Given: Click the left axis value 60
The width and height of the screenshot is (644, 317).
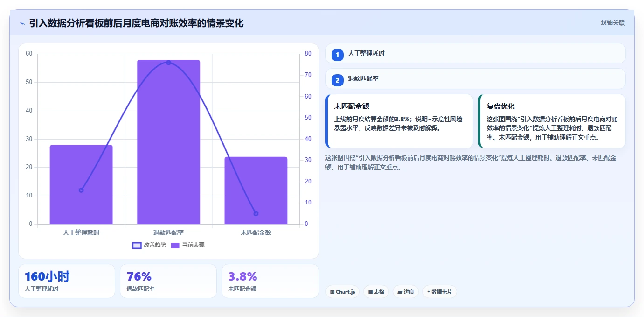Looking at the screenshot, I should coord(29,54).
